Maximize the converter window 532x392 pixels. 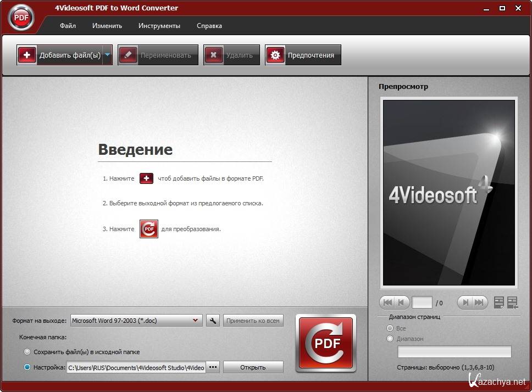click(x=502, y=8)
